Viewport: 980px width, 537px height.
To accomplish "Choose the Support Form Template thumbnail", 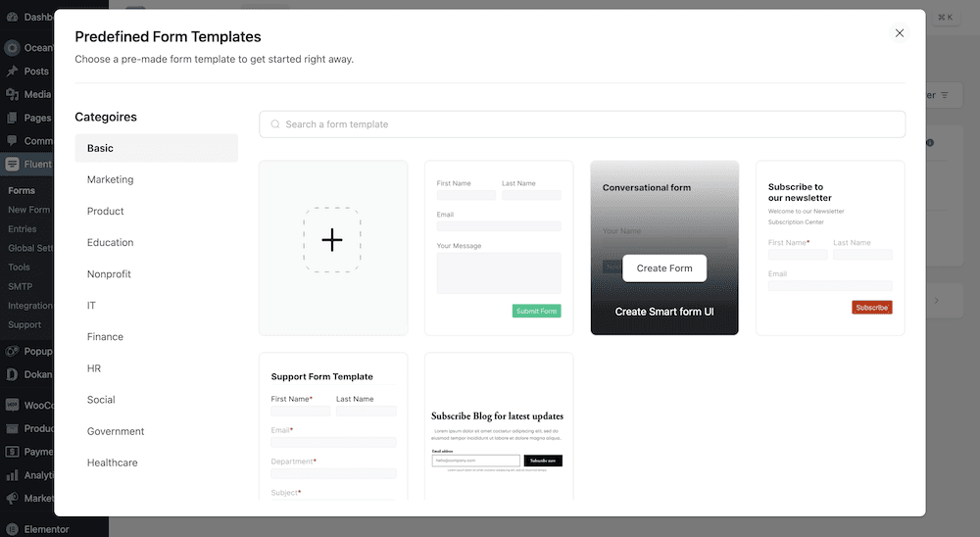I will [x=333, y=426].
